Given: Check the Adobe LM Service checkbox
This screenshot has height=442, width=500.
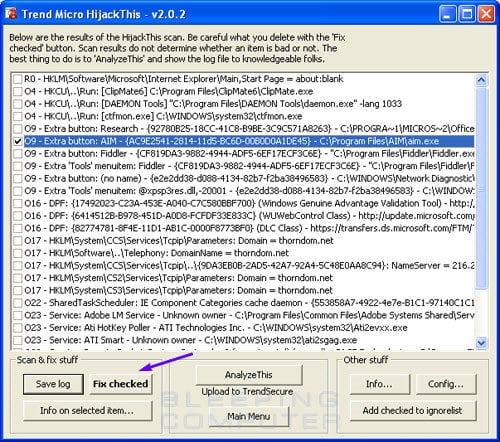Looking at the screenshot, I should [x=18, y=316].
